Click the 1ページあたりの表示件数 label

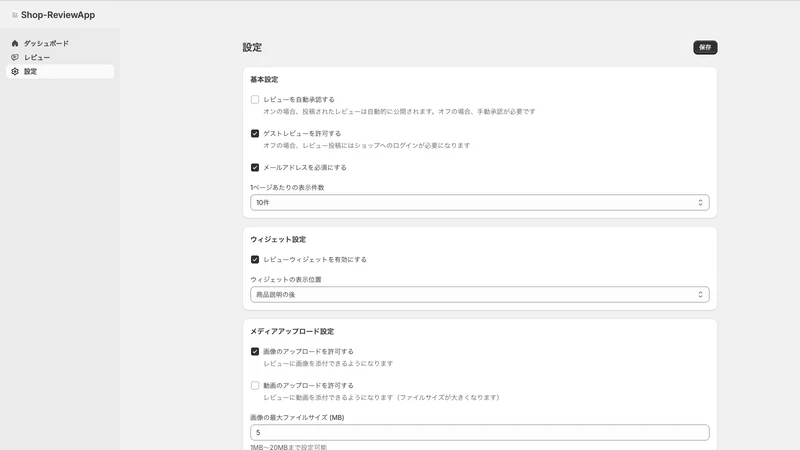click(x=287, y=187)
